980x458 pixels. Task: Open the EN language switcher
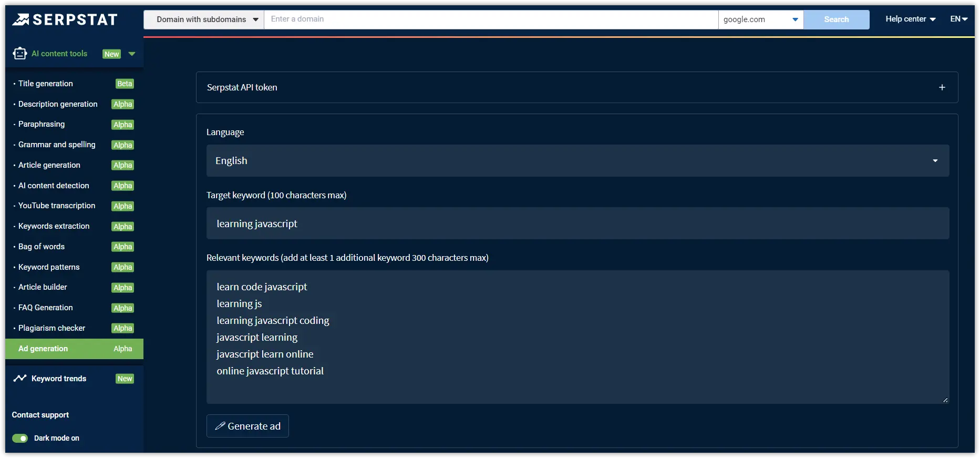[x=958, y=19]
